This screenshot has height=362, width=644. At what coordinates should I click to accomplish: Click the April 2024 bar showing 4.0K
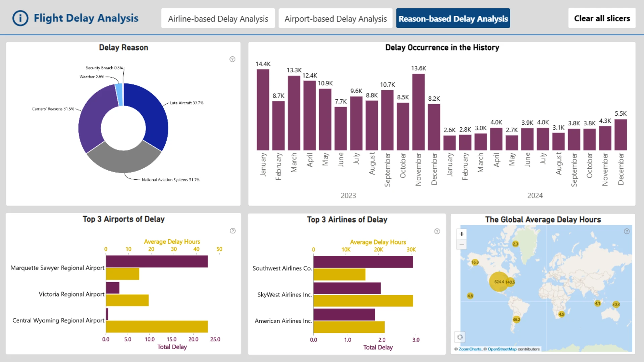(496, 139)
